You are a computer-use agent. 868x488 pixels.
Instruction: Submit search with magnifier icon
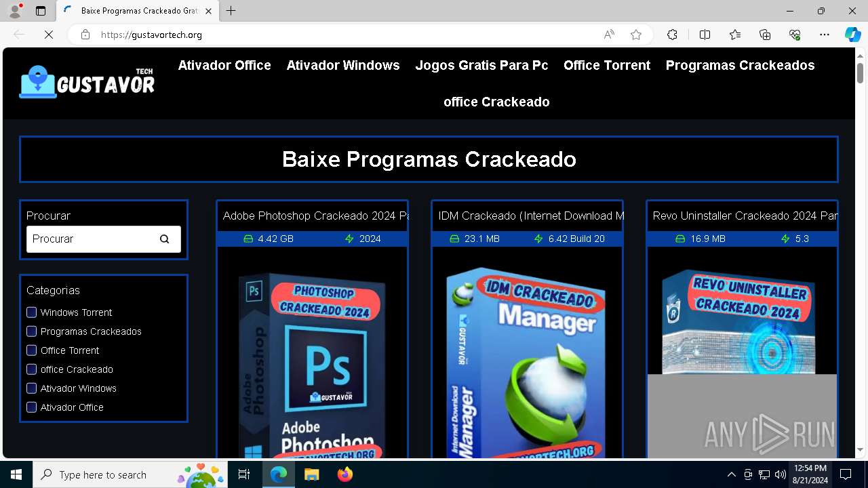[164, 239]
